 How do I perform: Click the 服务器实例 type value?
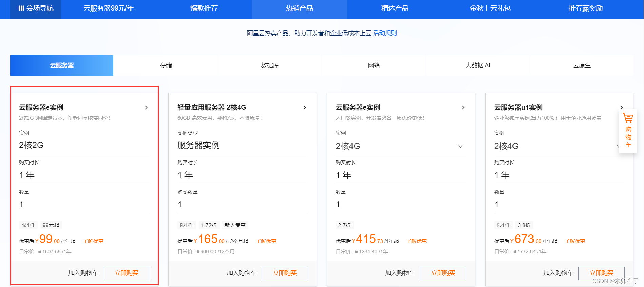pos(198,145)
